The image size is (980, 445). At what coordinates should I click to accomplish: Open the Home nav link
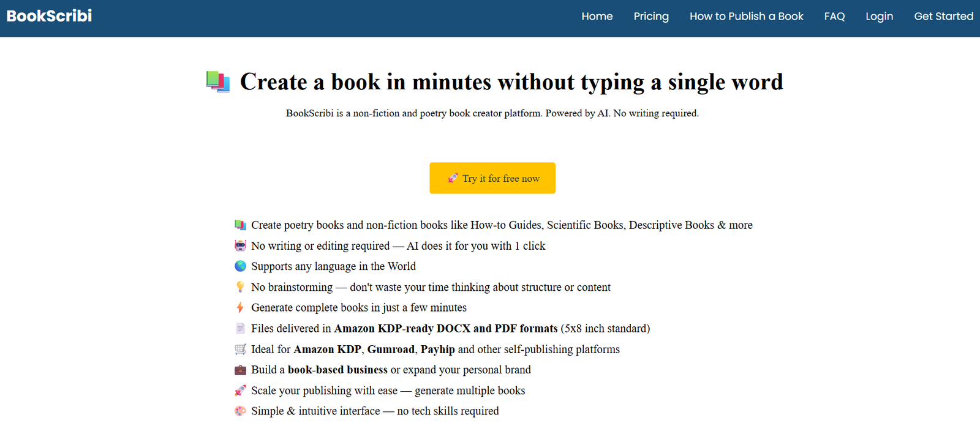(x=597, y=17)
